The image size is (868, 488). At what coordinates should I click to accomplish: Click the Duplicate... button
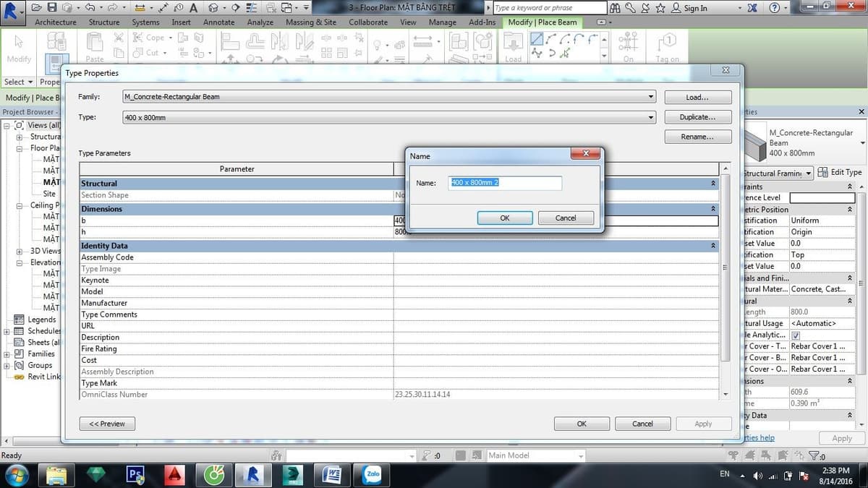[x=698, y=117]
